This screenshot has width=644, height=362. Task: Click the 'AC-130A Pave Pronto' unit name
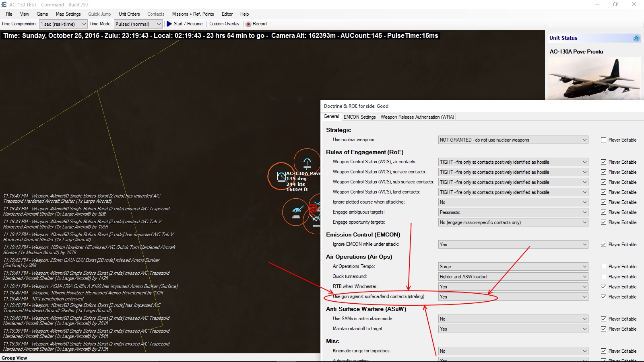(x=576, y=51)
